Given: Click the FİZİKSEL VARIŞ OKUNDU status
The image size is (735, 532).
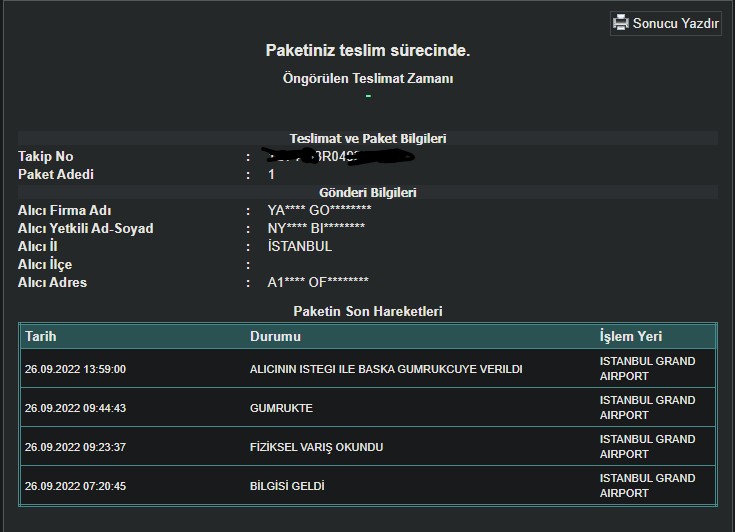Looking at the screenshot, I should click(316, 447).
